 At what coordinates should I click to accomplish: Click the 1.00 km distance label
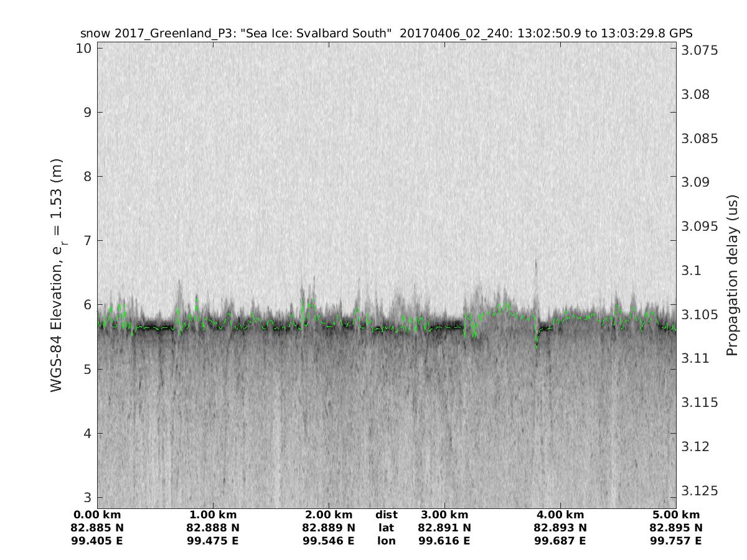point(213,515)
